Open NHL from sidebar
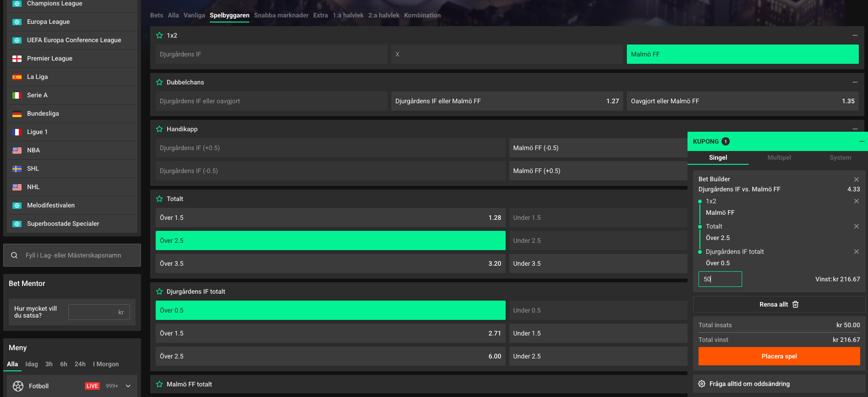 coord(72,187)
